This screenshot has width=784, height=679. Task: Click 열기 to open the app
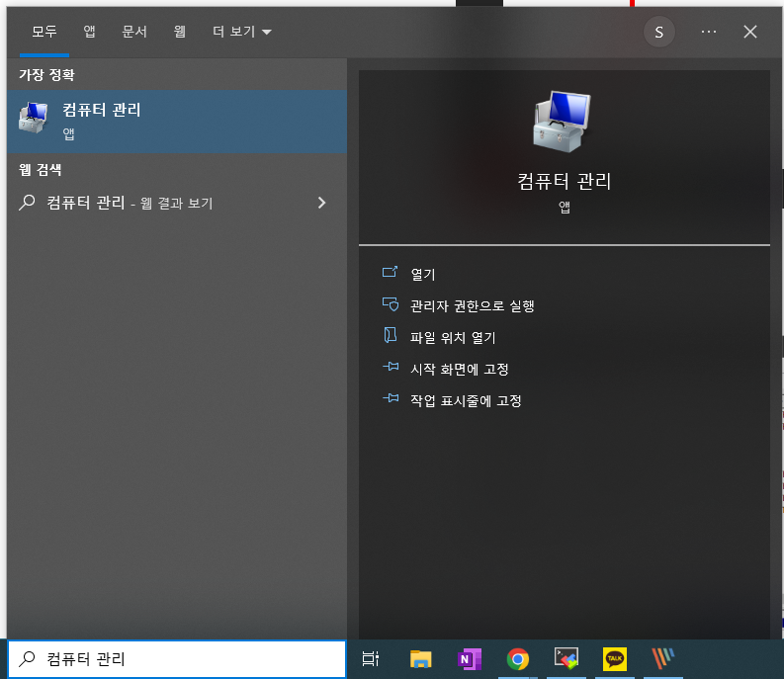coord(422,274)
